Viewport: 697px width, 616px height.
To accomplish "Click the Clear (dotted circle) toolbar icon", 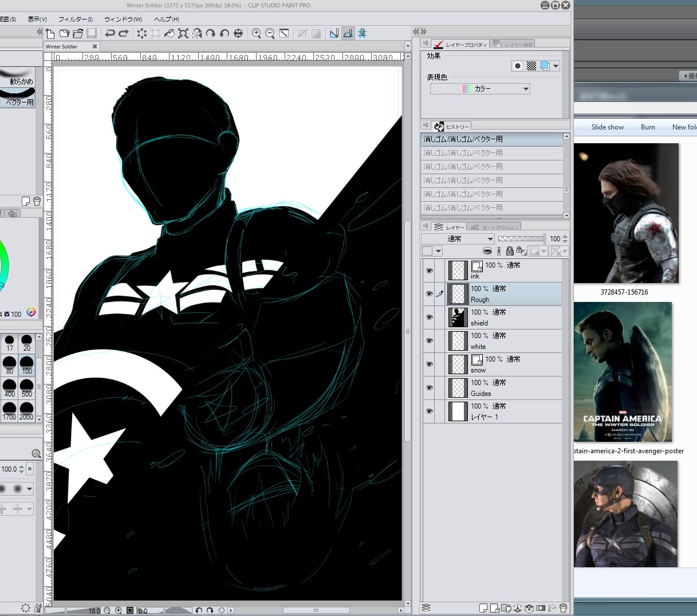I will point(141,34).
